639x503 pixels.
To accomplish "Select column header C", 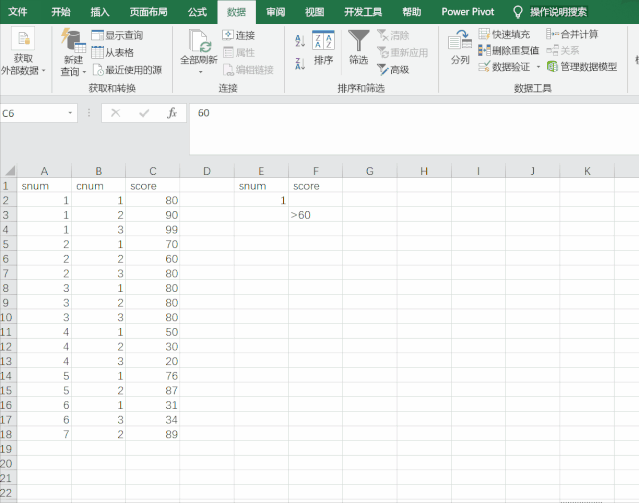I will click(152, 171).
